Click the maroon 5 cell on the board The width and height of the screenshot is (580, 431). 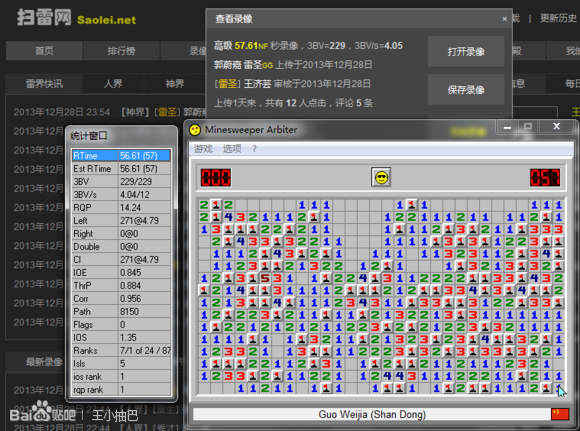(265, 278)
